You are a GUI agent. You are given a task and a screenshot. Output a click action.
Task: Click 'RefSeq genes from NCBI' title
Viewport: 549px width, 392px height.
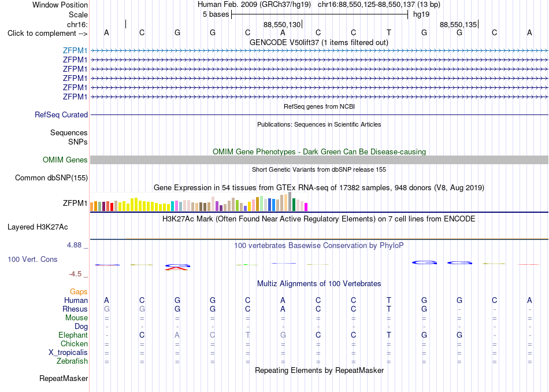tap(319, 106)
